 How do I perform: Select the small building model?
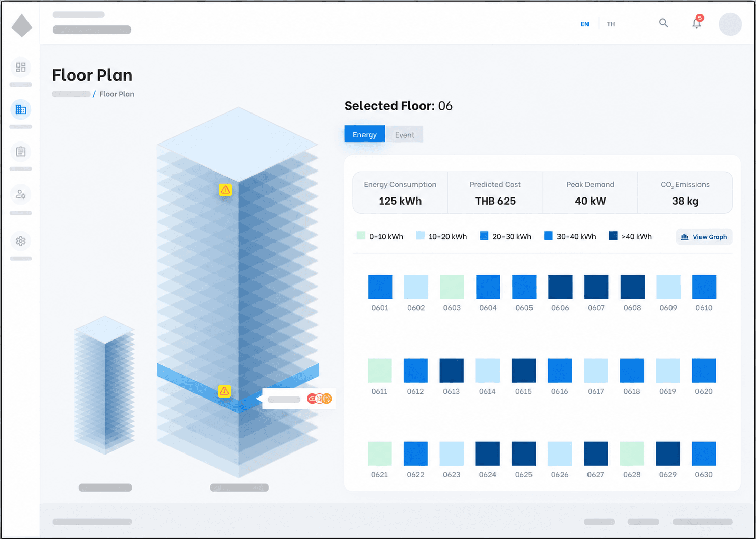(x=105, y=385)
